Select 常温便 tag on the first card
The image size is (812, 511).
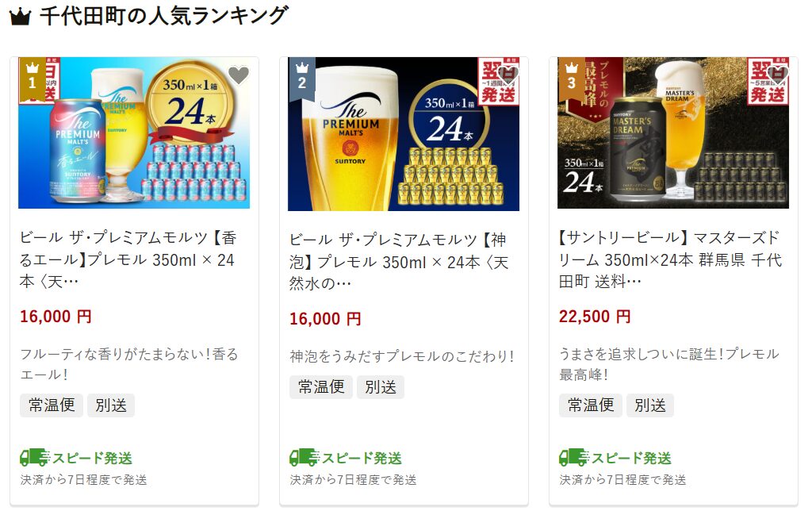(52, 405)
